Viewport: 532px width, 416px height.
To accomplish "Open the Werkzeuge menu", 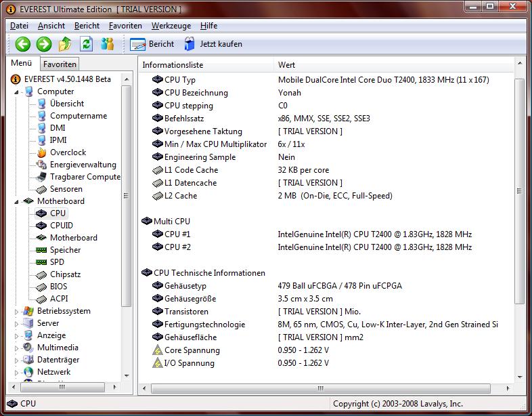I will tap(171, 26).
